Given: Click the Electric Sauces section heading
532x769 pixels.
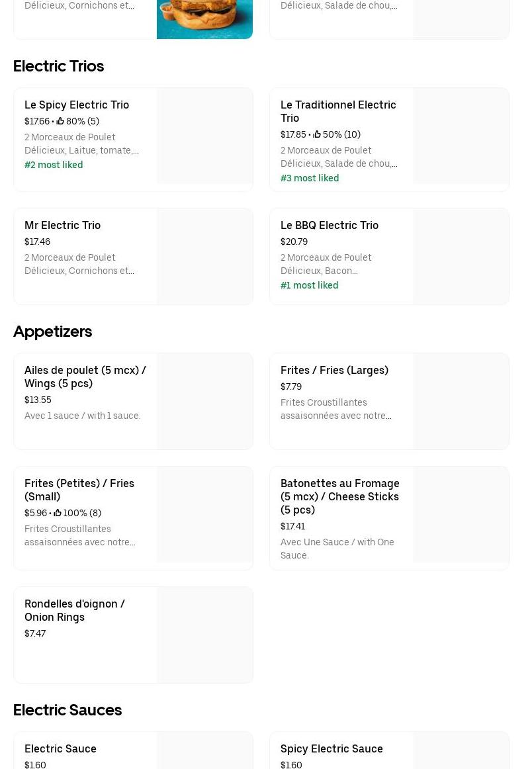Looking at the screenshot, I should (67, 709).
